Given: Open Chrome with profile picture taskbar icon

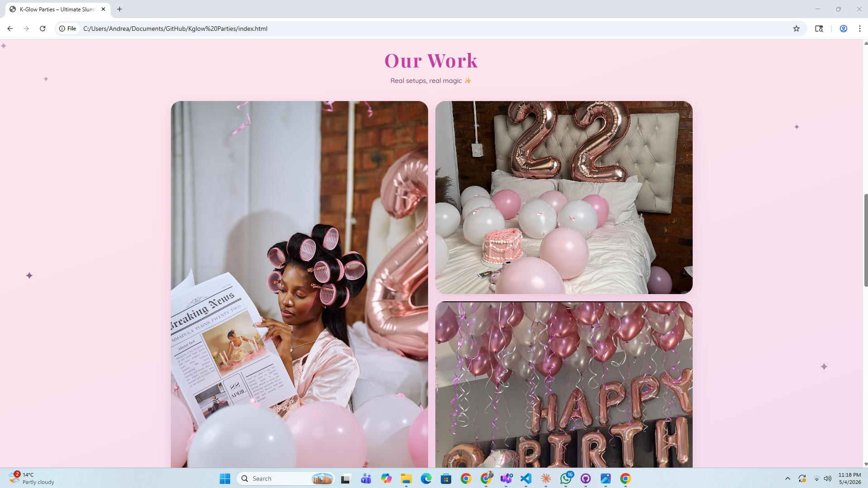Looking at the screenshot, I should 486,478.
